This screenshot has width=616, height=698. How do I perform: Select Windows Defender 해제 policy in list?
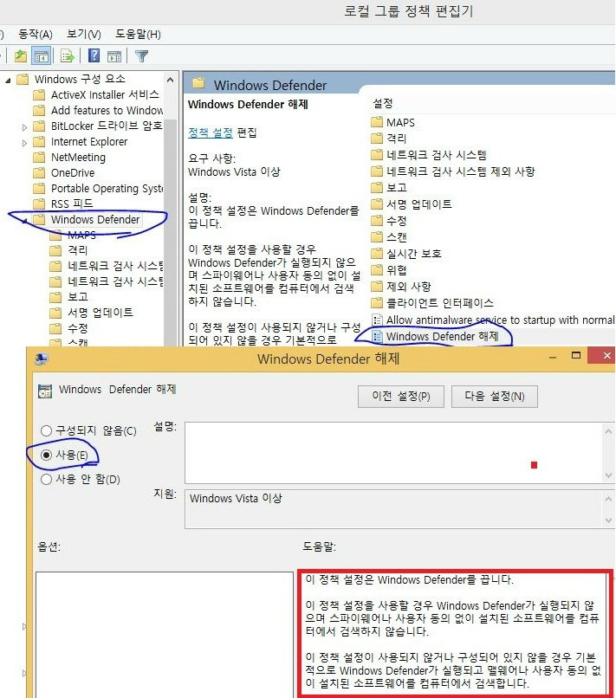pyautogui.click(x=435, y=336)
